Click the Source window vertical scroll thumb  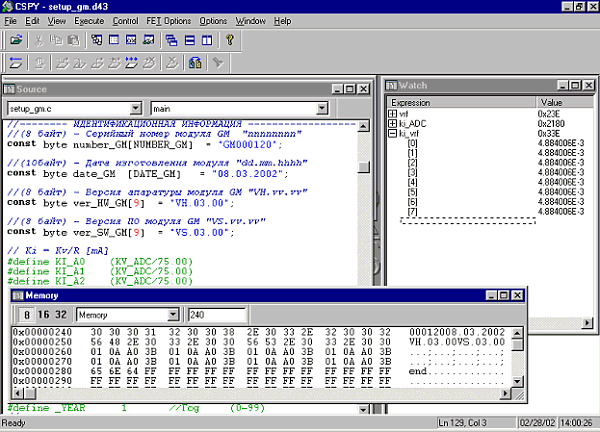(x=364, y=167)
